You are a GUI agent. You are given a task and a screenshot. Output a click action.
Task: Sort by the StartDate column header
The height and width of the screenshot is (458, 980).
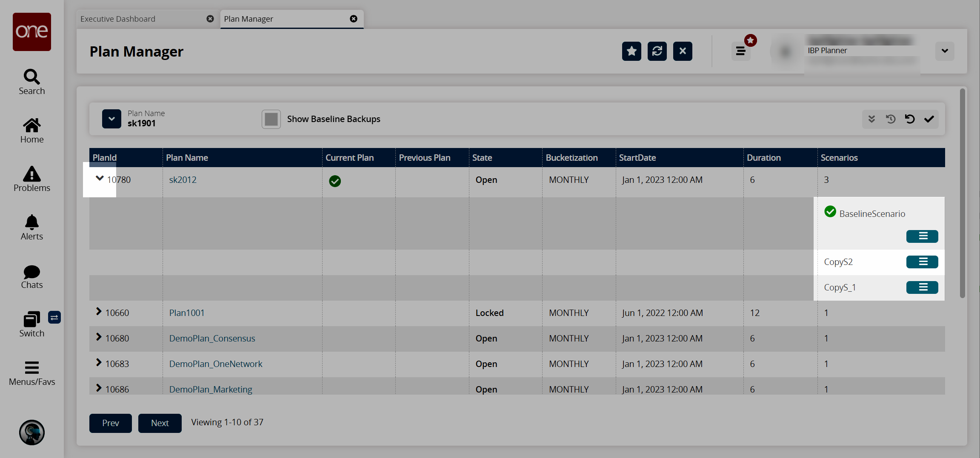pyautogui.click(x=637, y=158)
